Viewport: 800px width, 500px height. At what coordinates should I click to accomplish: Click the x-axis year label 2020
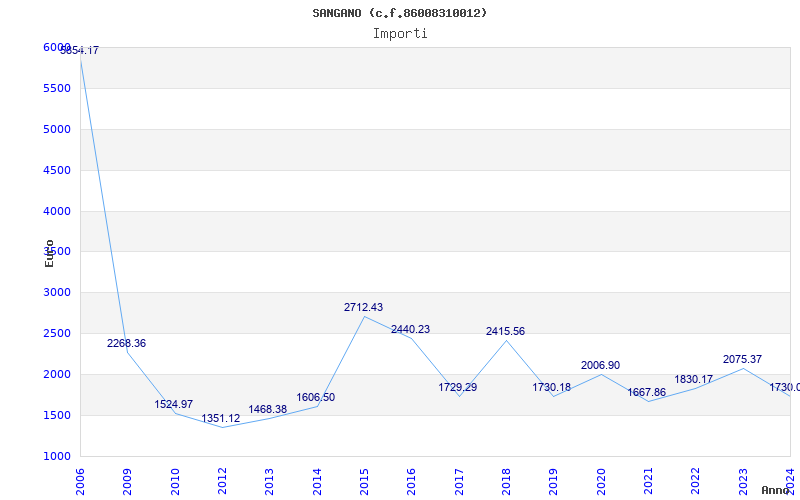601,482
